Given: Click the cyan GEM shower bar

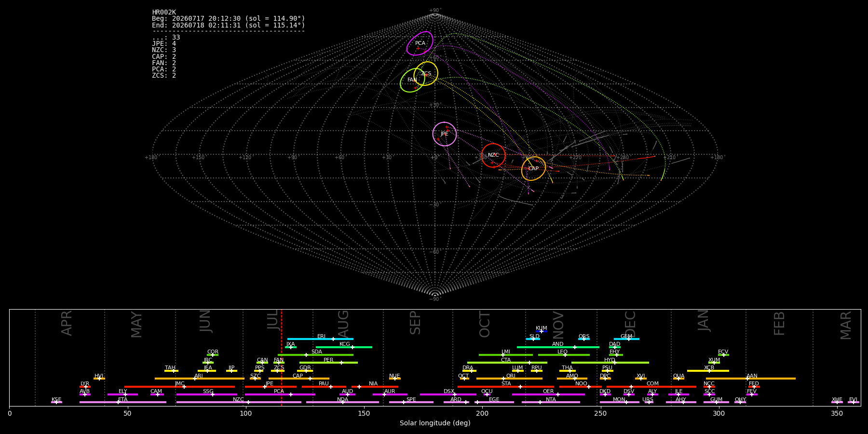Looking at the screenshot, I should (626, 339).
